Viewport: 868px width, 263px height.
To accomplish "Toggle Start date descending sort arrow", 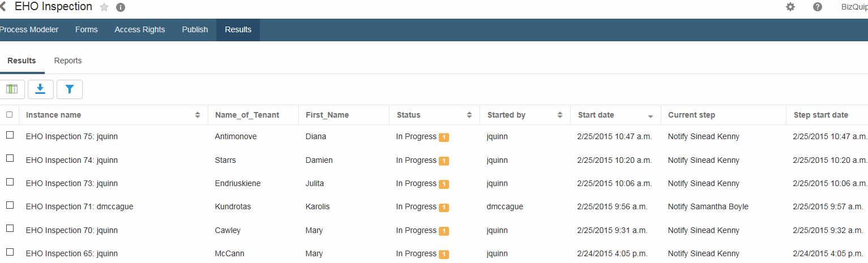I will (x=651, y=116).
